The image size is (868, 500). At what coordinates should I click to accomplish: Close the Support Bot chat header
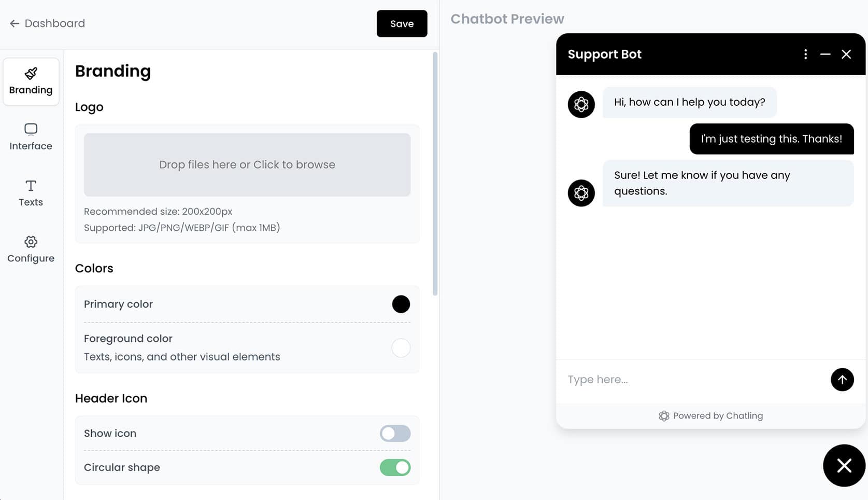click(846, 54)
